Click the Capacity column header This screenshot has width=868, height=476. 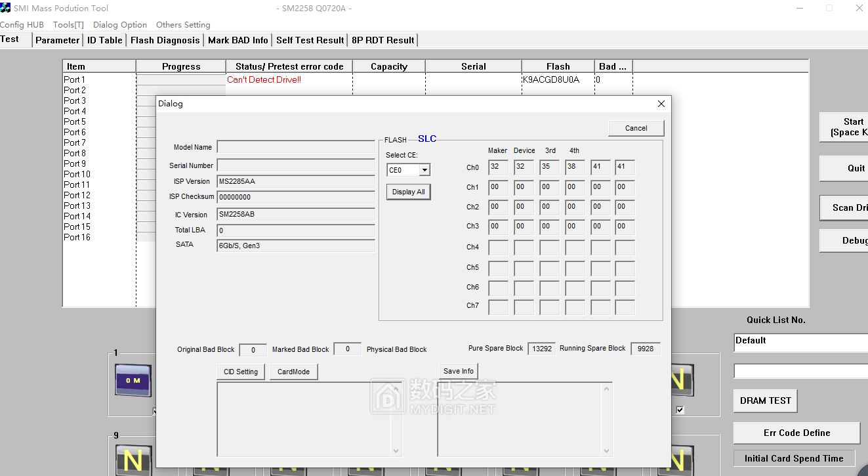[x=389, y=66]
